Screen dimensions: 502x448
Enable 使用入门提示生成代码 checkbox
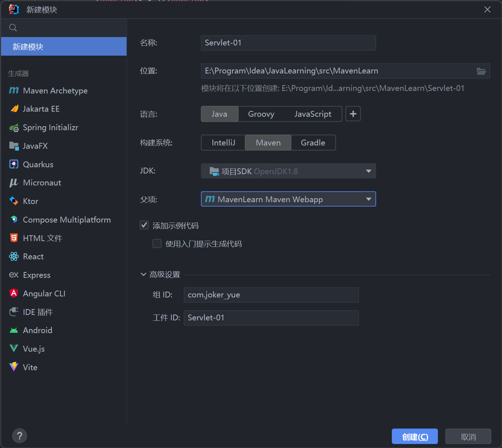(157, 244)
